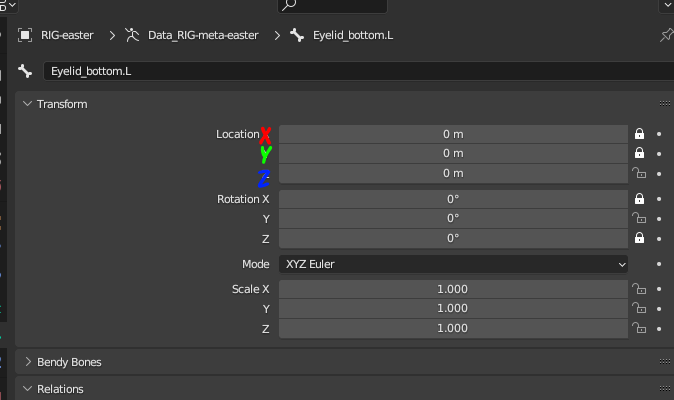Lock Location Z with its padlock
674x400 pixels.
(639, 173)
